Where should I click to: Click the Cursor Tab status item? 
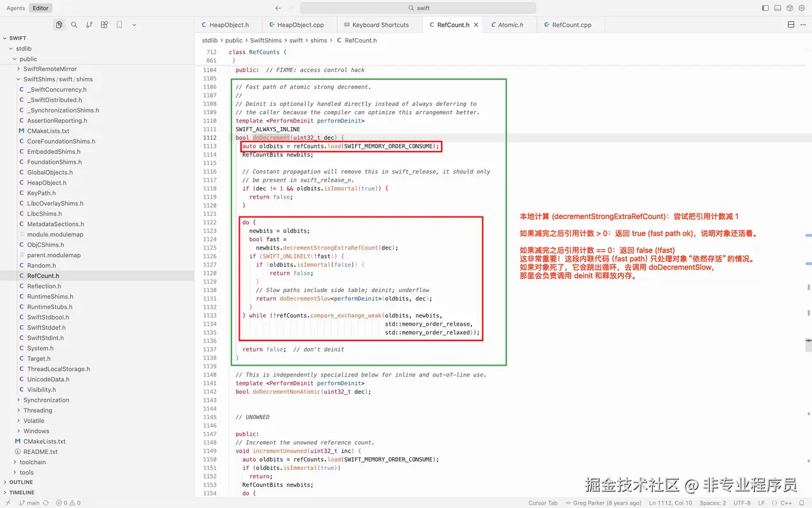click(x=543, y=503)
